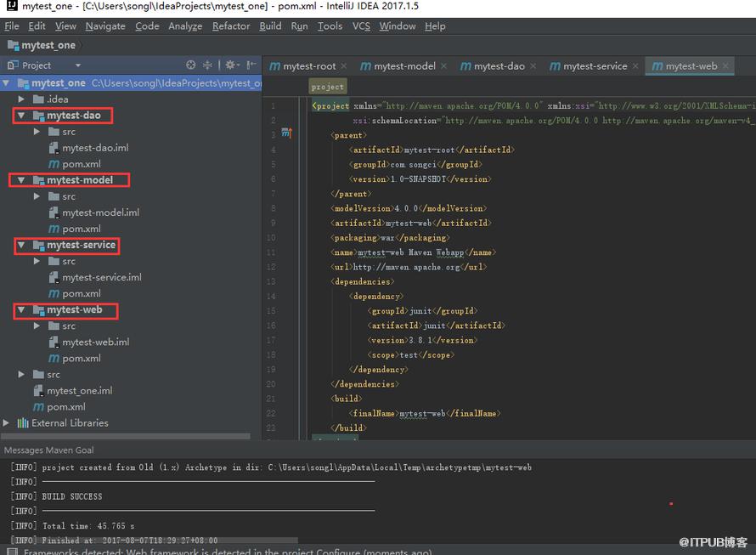This screenshot has width=756, height=555.
Task: Click the Maven parent gutter icon
Action: 286,133
